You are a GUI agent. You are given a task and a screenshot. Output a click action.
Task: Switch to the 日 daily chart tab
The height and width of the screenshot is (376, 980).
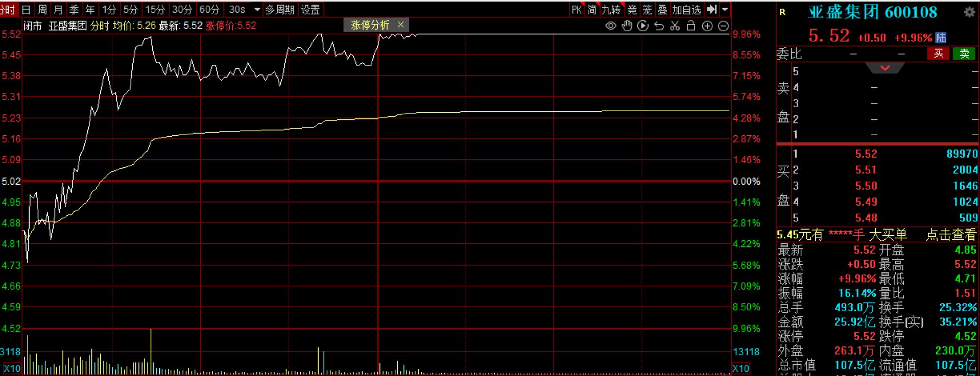(26, 10)
